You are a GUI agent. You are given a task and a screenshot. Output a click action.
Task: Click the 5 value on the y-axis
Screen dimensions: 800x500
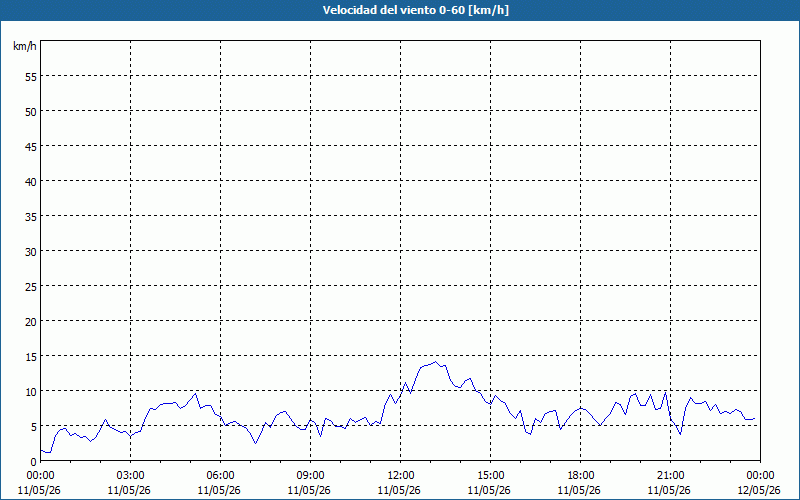[x=34, y=427]
